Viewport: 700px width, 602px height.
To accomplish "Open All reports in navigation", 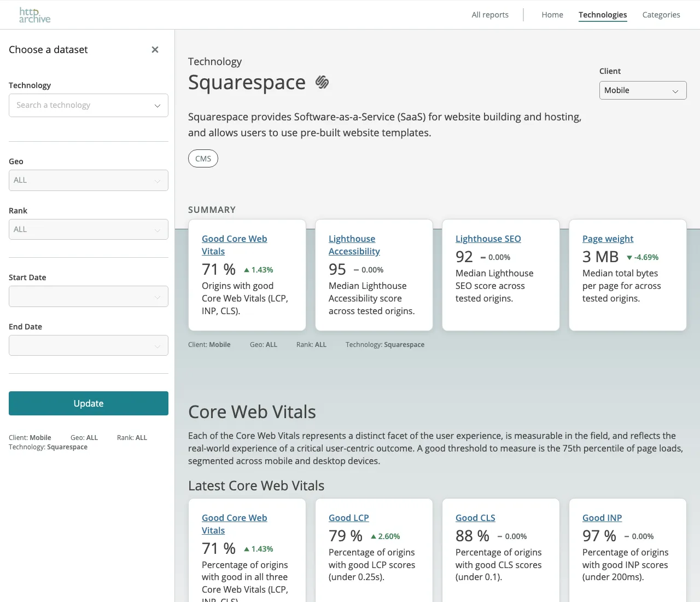I will point(490,15).
